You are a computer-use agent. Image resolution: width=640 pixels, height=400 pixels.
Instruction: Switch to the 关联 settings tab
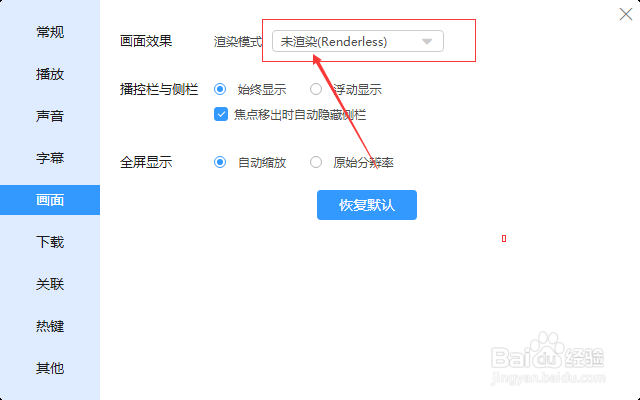(x=50, y=284)
